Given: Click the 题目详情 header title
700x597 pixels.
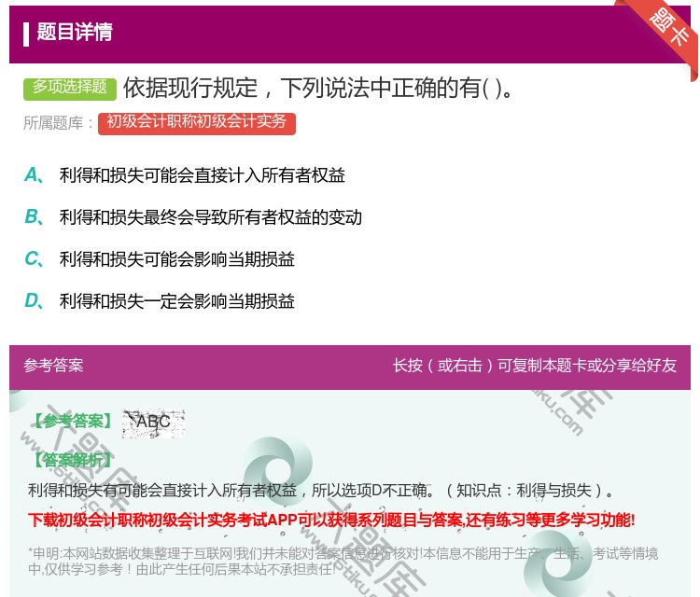Looking at the screenshot, I should [x=75, y=32].
